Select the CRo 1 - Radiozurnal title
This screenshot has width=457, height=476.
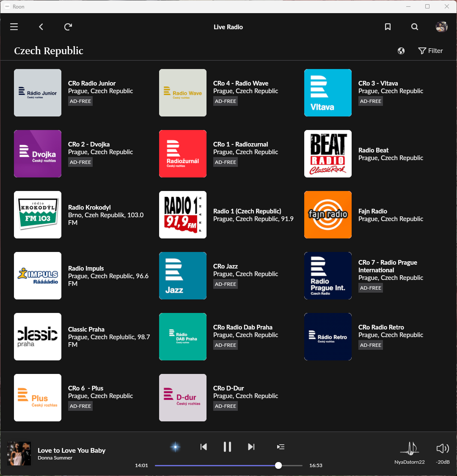tap(240, 144)
